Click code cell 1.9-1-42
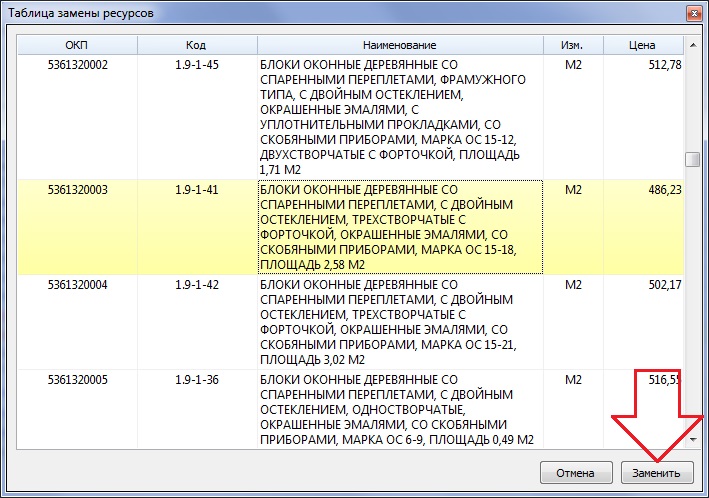Viewport: 709px width, 498px height. coord(197,322)
